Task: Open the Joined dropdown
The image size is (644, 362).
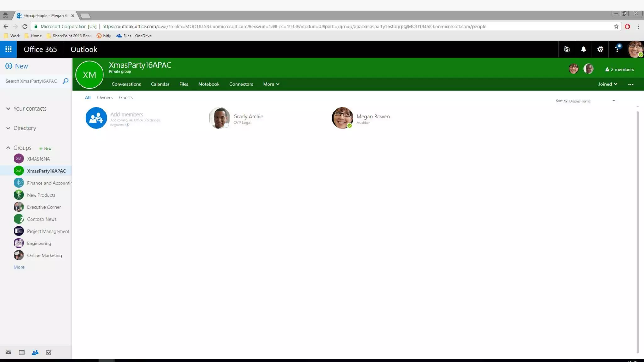Action: (608, 84)
